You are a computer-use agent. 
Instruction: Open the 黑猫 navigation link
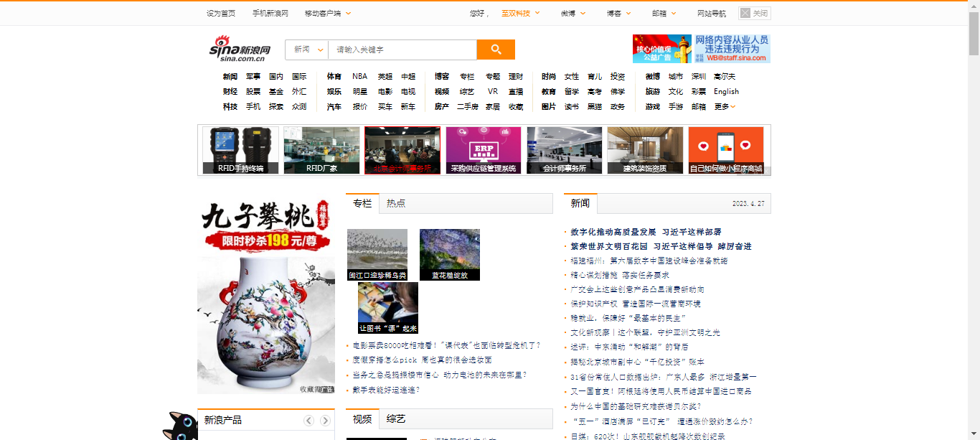coord(595,106)
